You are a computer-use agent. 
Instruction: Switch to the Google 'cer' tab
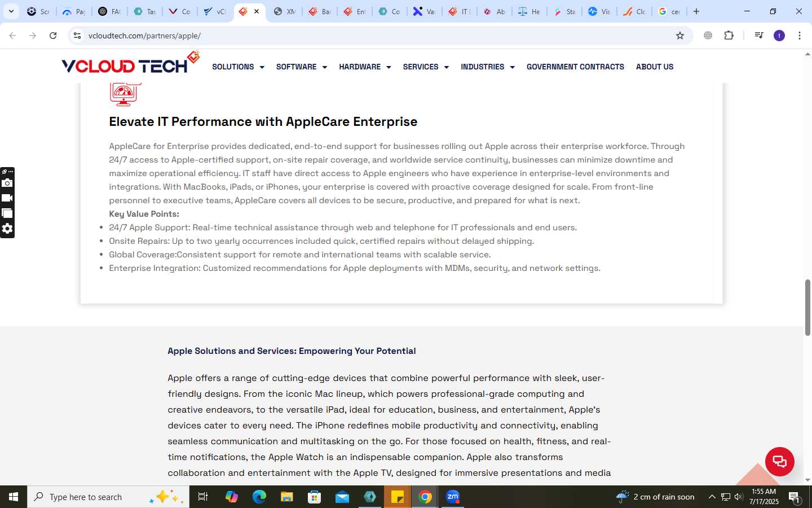[x=669, y=11]
